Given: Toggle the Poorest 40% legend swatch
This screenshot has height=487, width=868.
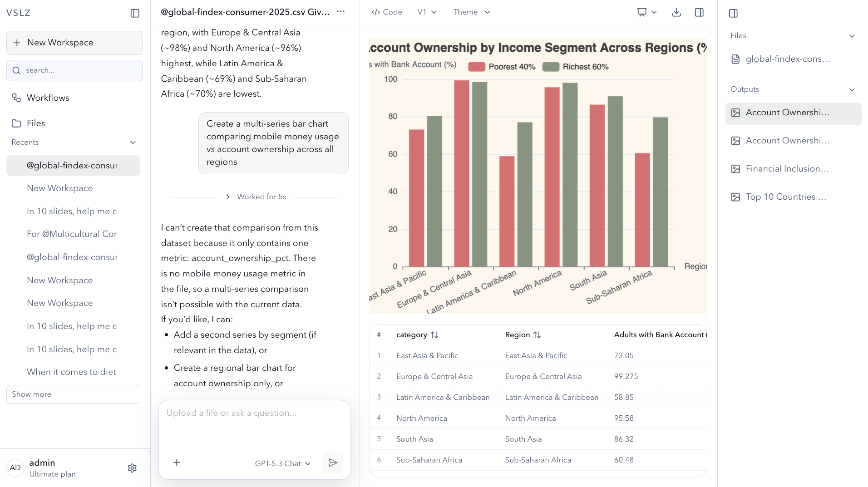Looking at the screenshot, I should click(x=477, y=67).
